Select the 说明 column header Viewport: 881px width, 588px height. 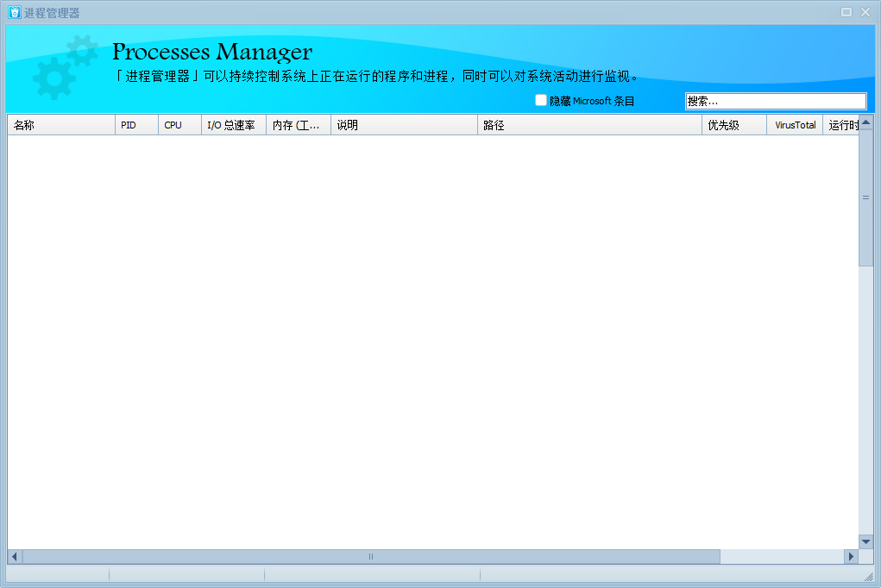pos(404,125)
